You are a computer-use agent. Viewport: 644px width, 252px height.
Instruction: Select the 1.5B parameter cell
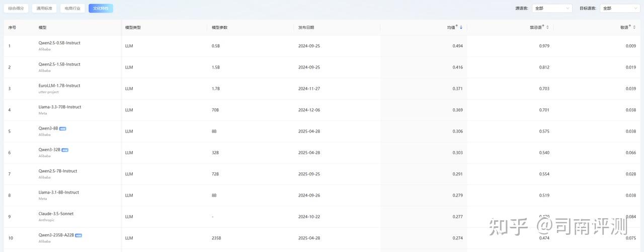click(x=215, y=67)
